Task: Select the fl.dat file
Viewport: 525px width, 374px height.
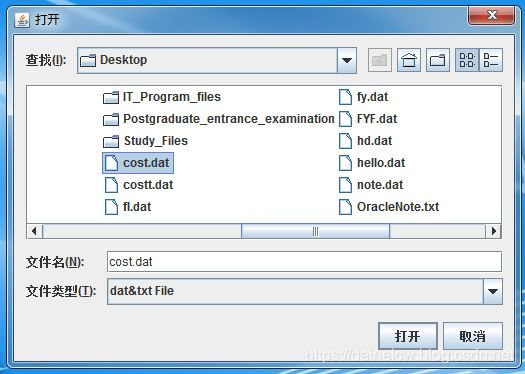Action: tap(128, 207)
